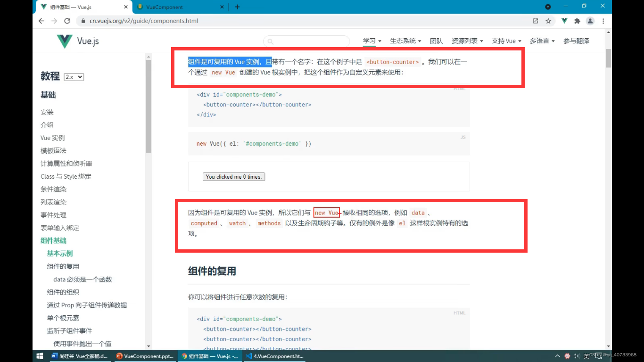Open the 参与翻译 navigation link

(576, 41)
